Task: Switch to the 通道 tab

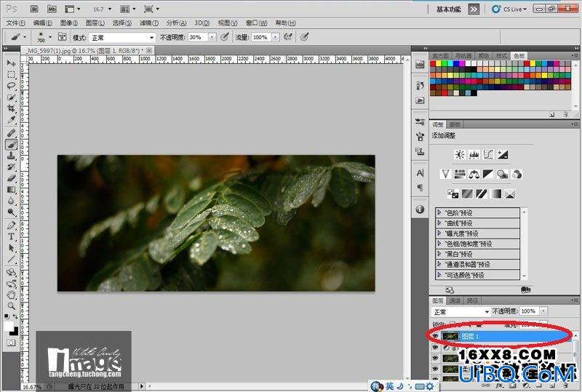Action: [x=455, y=300]
